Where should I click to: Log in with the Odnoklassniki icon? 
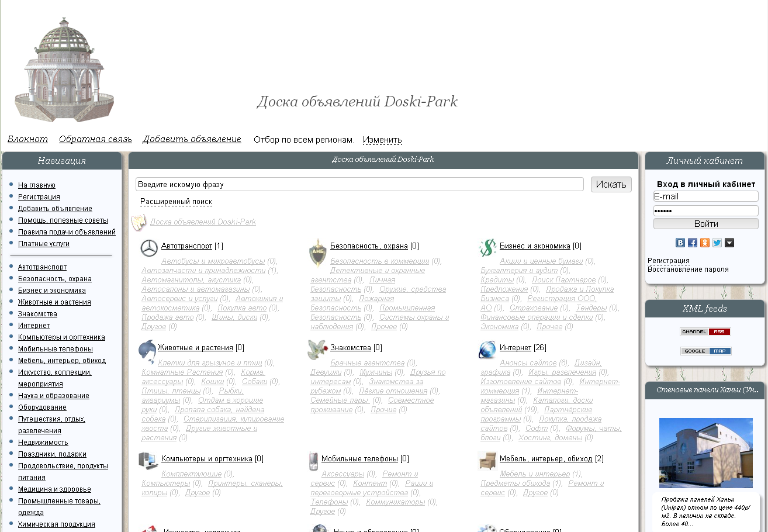[705, 243]
